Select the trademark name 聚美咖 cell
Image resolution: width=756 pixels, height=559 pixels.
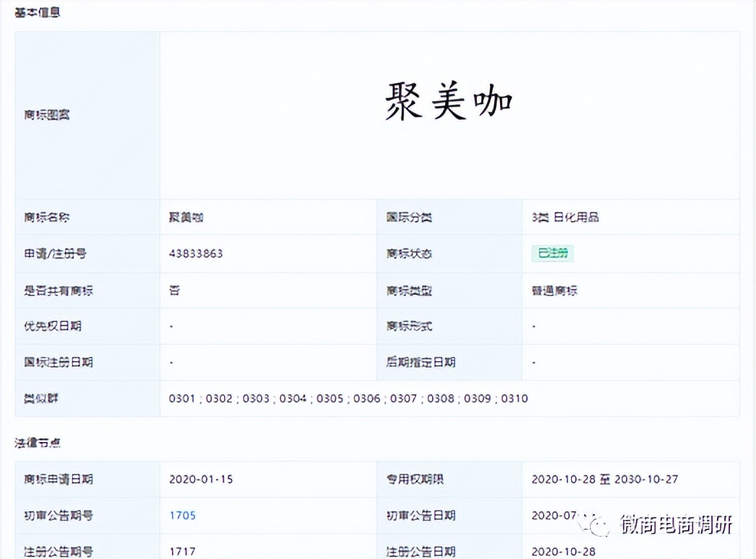click(x=186, y=217)
